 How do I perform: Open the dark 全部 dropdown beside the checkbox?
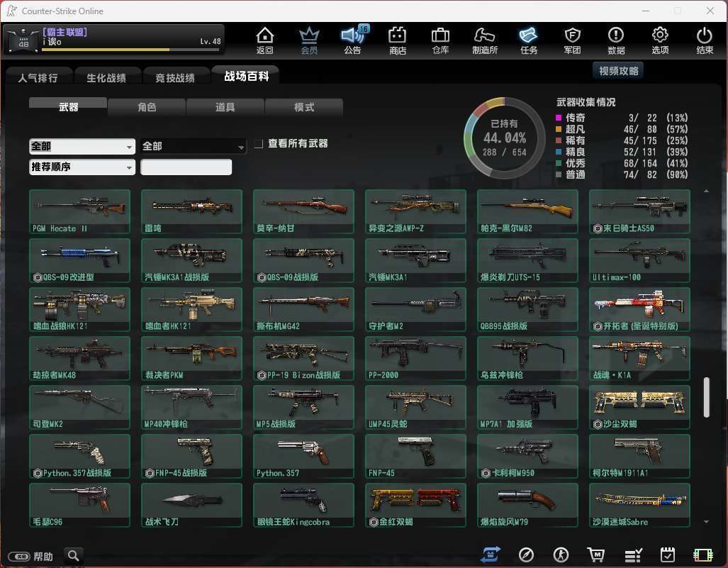193,146
